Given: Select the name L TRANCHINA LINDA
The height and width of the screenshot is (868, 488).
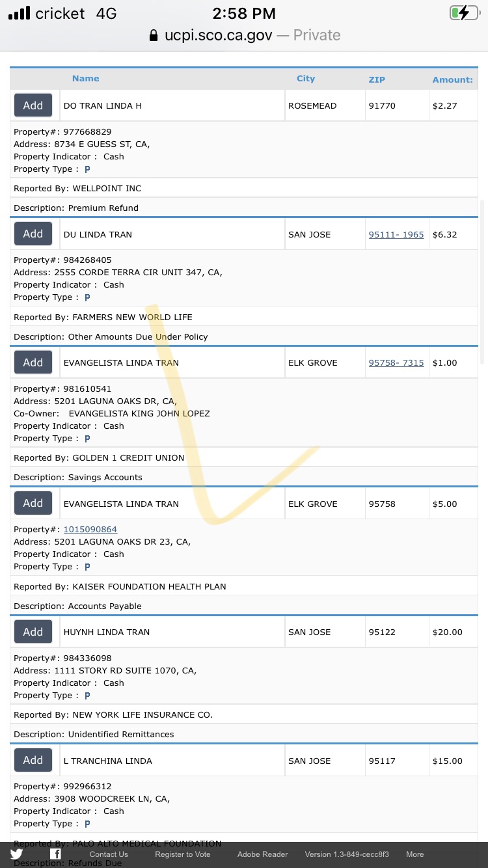Looking at the screenshot, I should (108, 761).
